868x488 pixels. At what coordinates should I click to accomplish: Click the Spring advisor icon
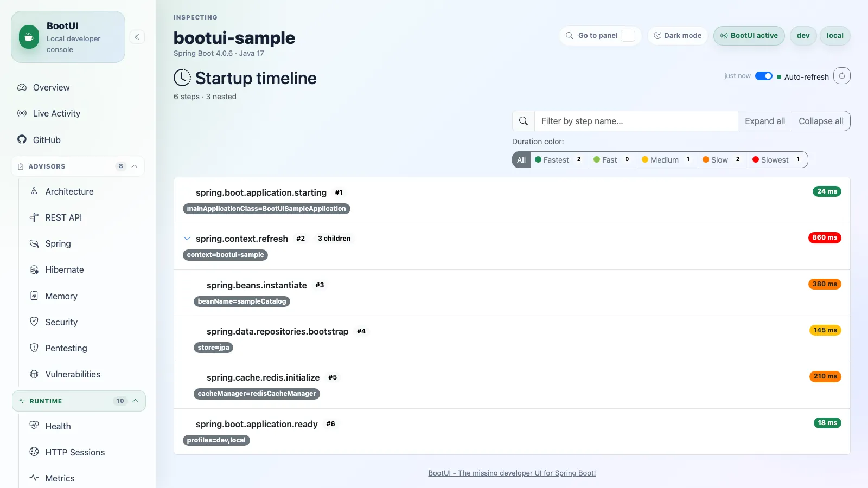[34, 243]
